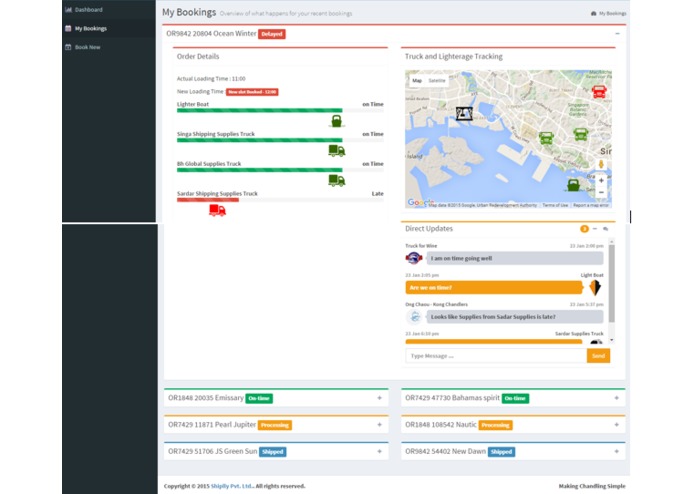Click the black ship marker on map
The image size is (695, 494).
pos(465,114)
